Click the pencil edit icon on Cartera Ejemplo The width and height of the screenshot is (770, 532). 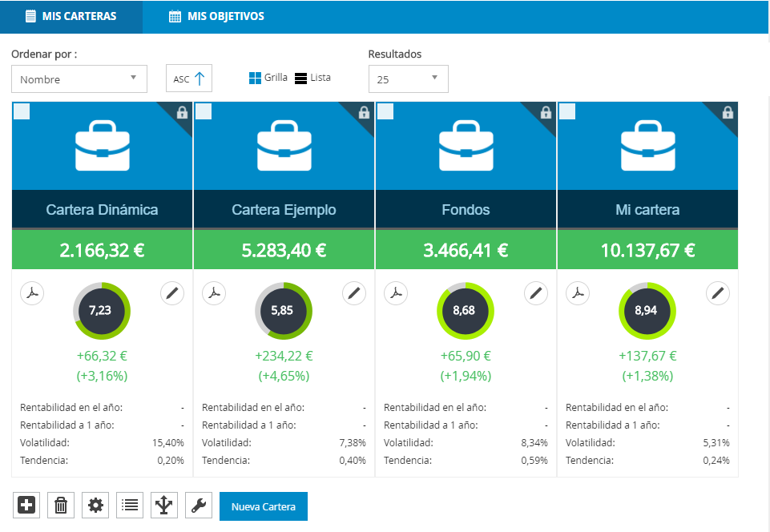pyautogui.click(x=353, y=293)
